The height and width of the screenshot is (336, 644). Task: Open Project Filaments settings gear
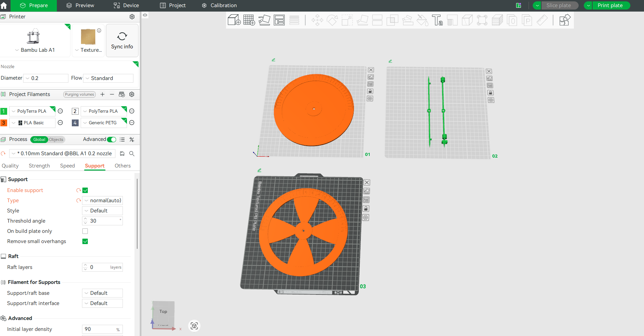[x=132, y=94]
